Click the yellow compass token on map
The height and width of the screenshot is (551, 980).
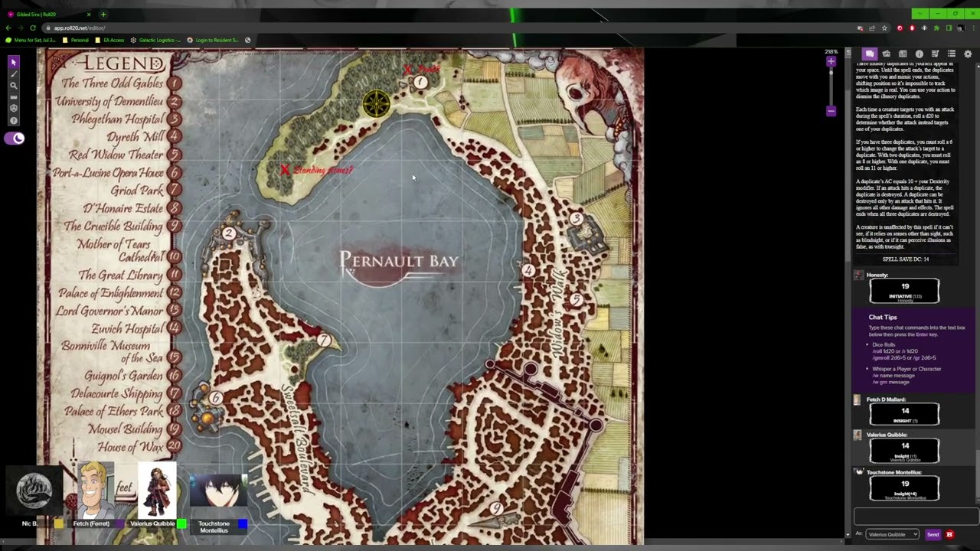(376, 103)
